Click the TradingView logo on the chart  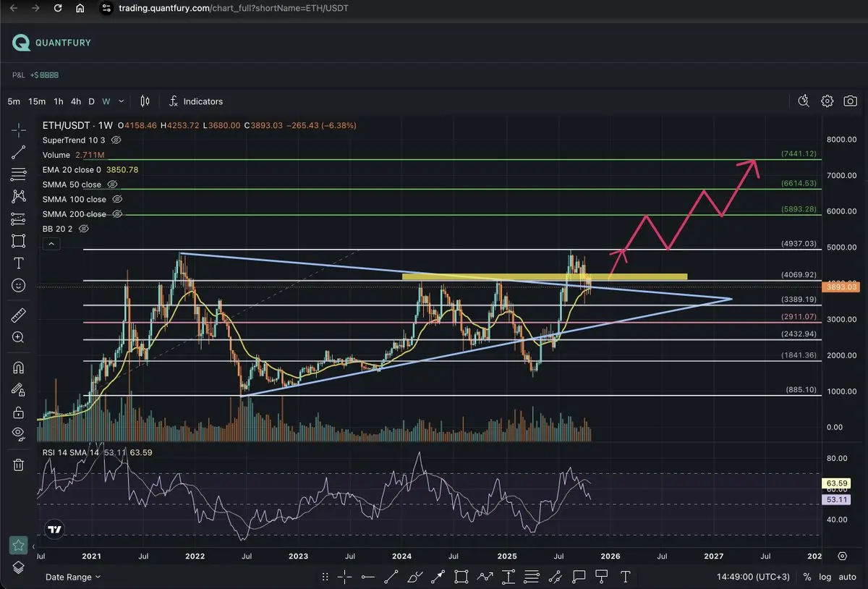(x=54, y=530)
